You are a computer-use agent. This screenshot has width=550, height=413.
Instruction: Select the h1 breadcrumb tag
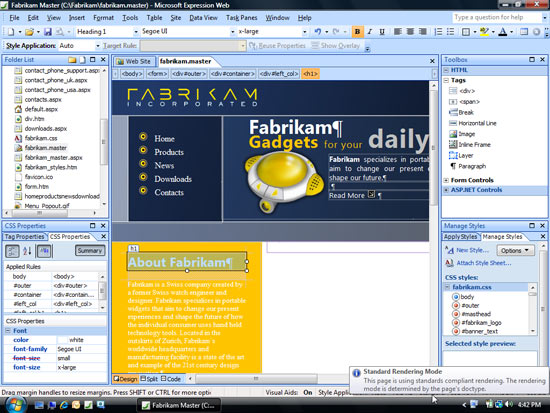point(310,74)
